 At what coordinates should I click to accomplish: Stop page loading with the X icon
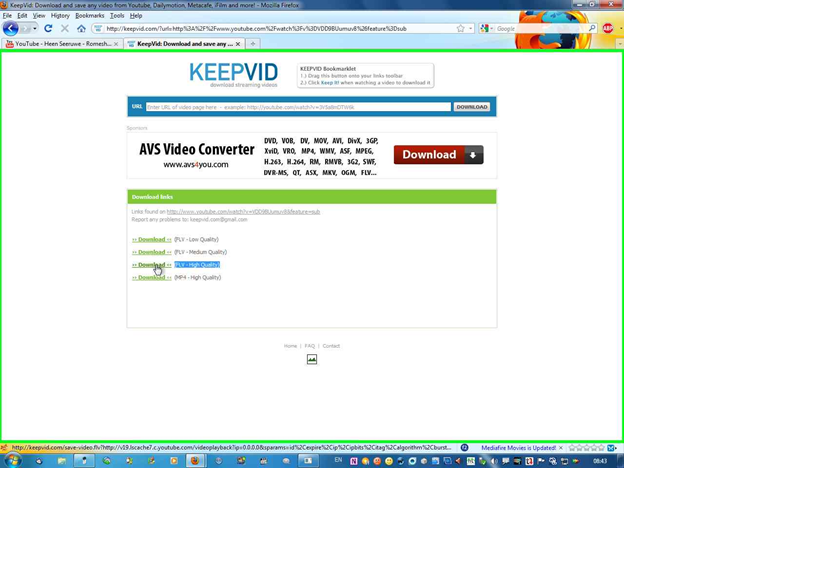(64, 29)
